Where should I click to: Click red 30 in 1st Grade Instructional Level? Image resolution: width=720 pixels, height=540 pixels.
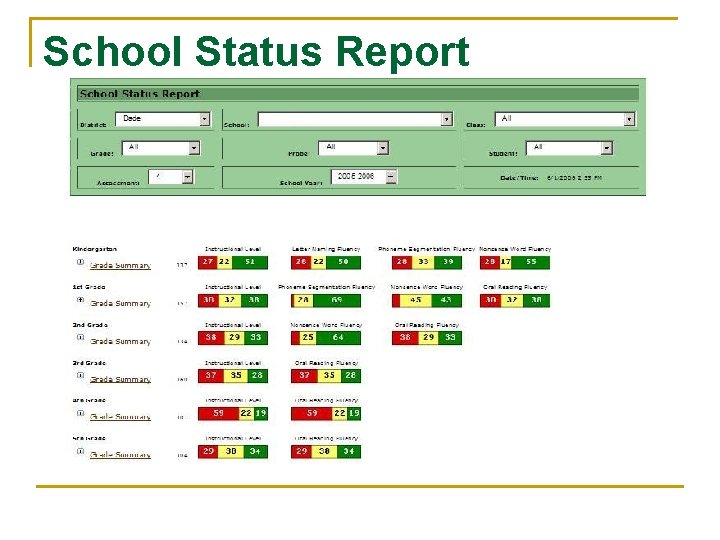[209, 300]
